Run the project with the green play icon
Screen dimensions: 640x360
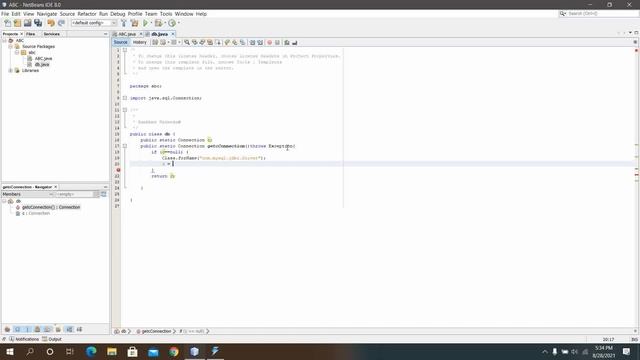[x=145, y=23]
